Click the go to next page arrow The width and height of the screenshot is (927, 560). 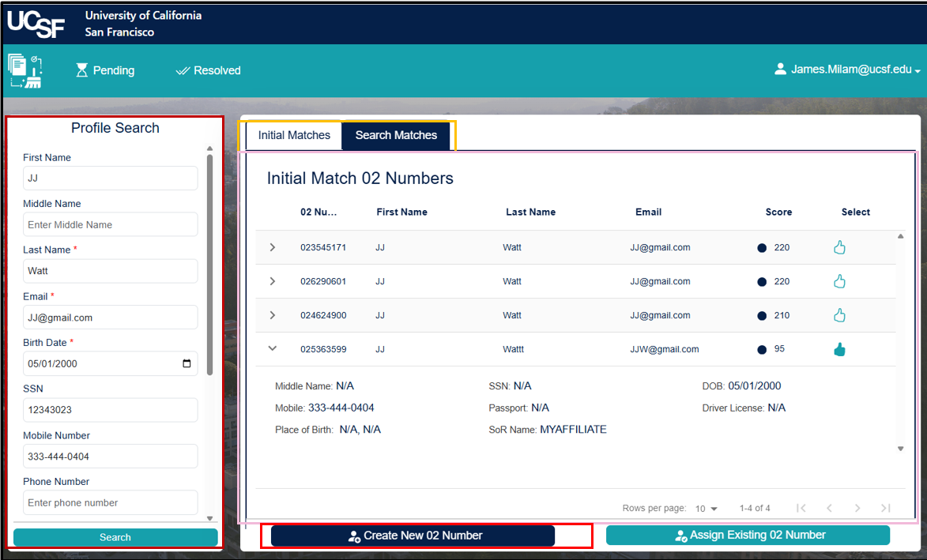point(857,508)
